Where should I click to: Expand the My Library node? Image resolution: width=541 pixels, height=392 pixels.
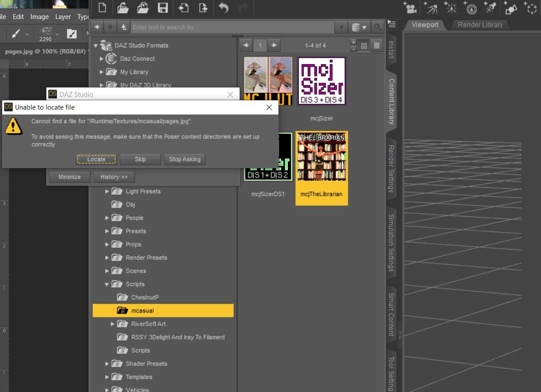(101, 72)
